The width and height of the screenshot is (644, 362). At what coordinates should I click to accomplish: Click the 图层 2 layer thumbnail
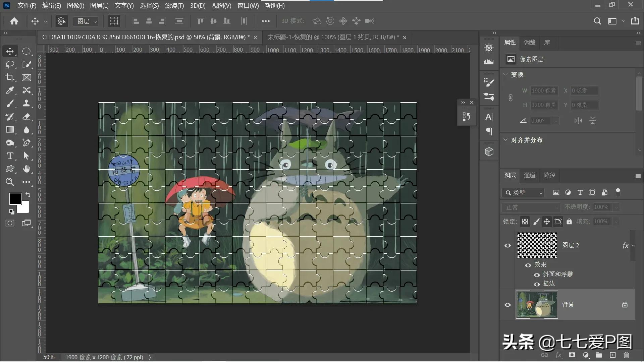(x=537, y=245)
